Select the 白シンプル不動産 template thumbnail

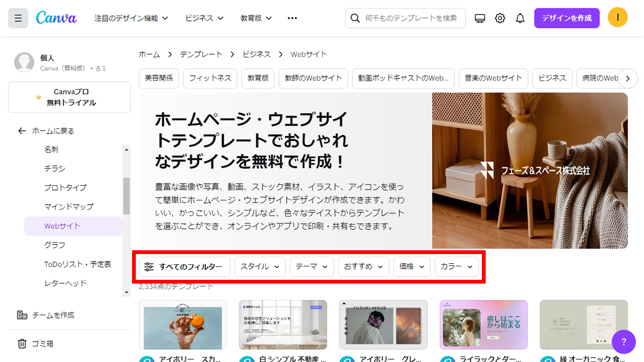click(x=283, y=324)
